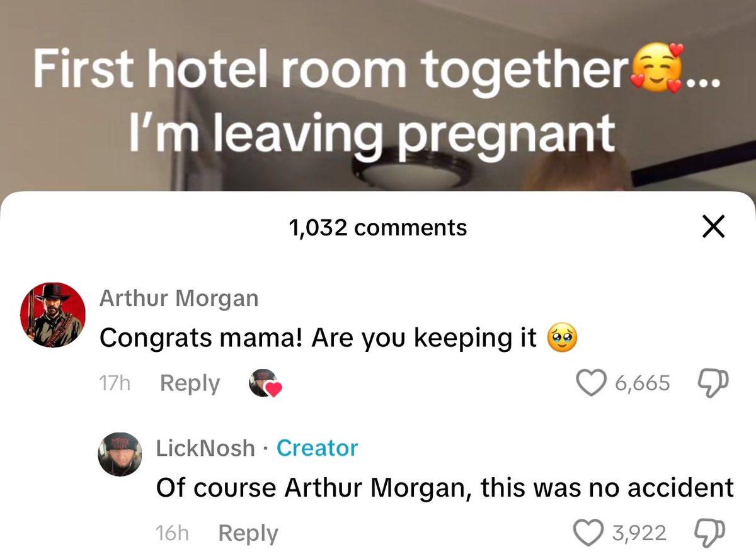
Task: Reply to Arthur Morgan's comment
Action: 190,383
